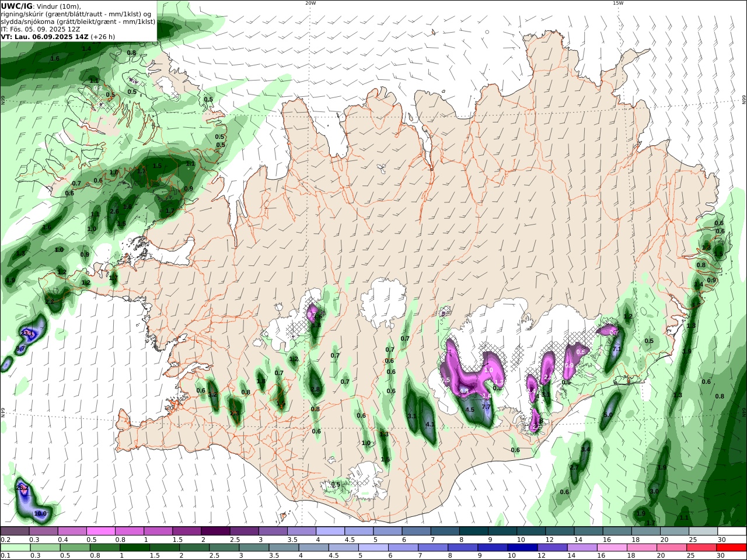The width and height of the screenshot is (747, 560).
Task: Click the "26.2" precipitation value on the map
Action: [22, 488]
